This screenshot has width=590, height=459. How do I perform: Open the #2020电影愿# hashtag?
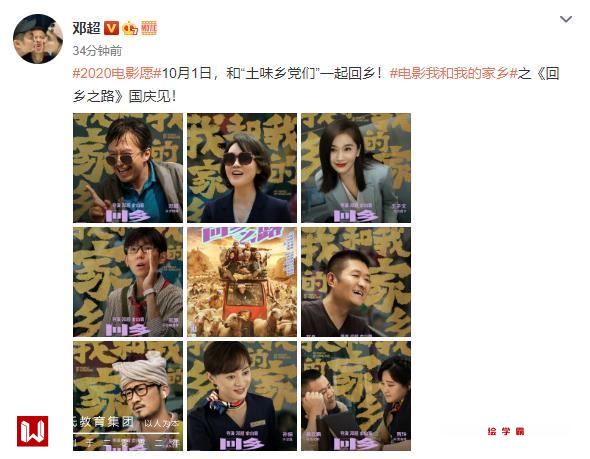117,73
